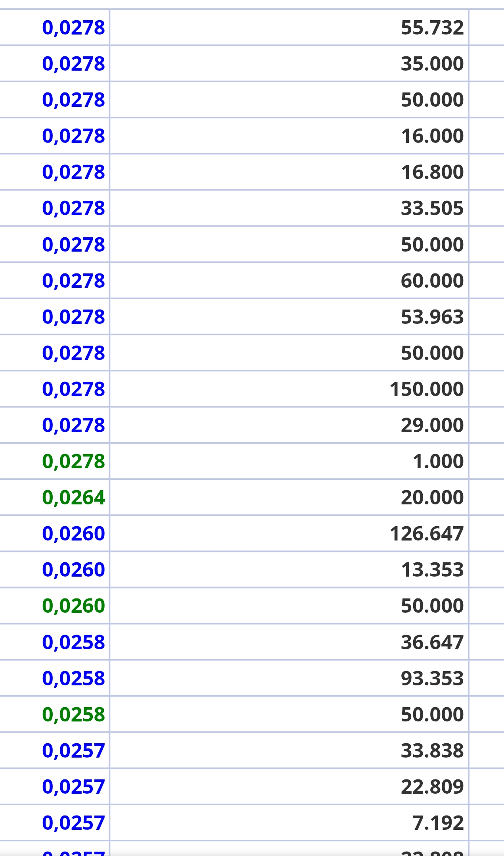
Task: Open the 0,0257 price beside 33.838
Action: pyautogui.click(x=73, y=751)
